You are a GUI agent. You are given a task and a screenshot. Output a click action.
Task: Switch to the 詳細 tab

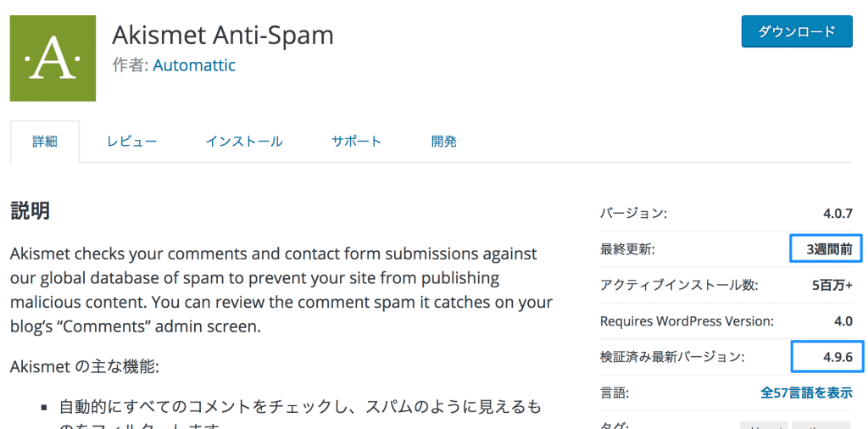point(45,142)
